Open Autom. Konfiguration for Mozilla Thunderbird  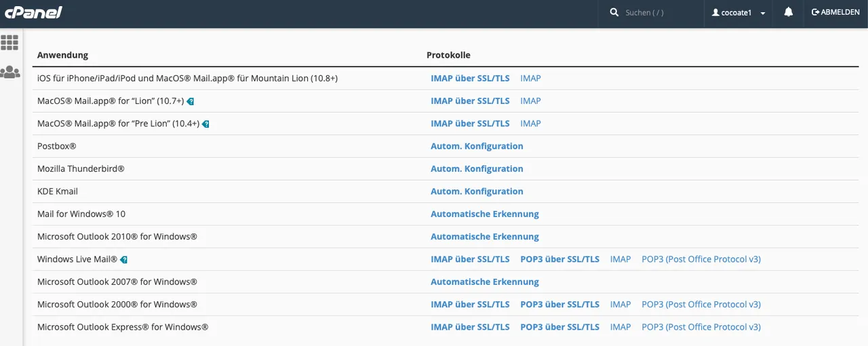[x=477, y=168]
